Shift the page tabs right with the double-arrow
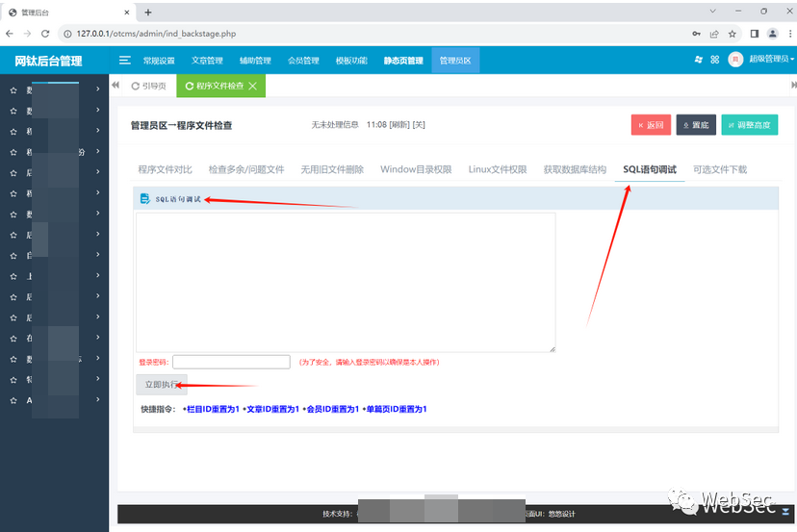Viewport: 797px width, 532px height. [x=793, y=85]
